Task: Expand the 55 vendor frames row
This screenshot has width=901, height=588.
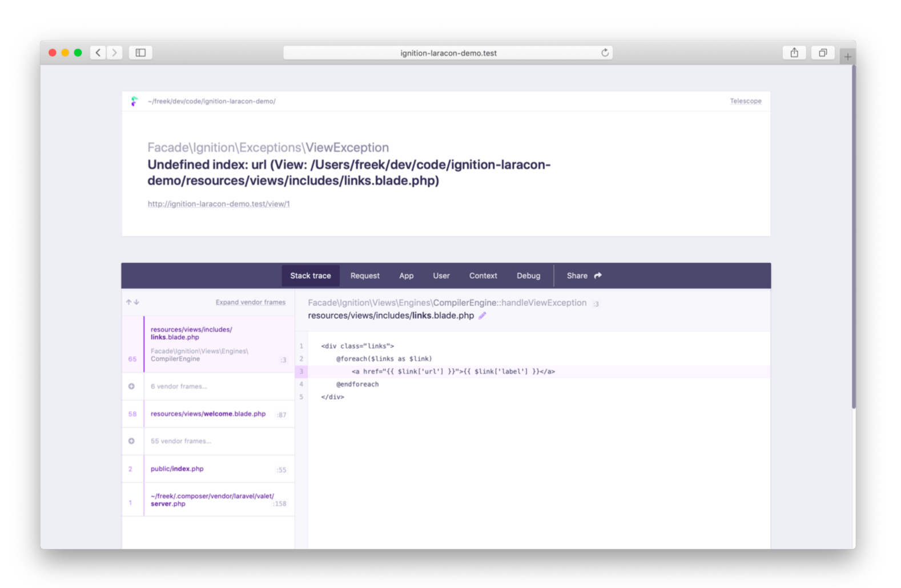Action: pyautogui.click(x=208, y=441)
